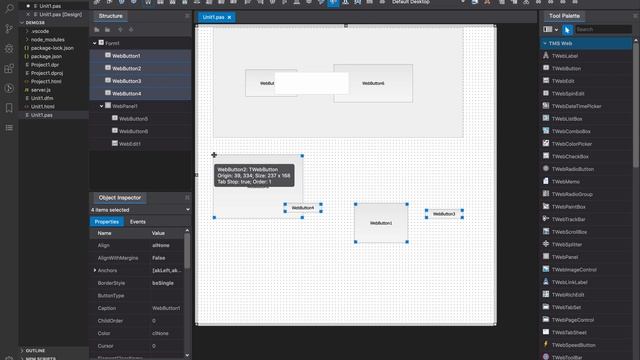Pick the TWebComboBox component icon
The width and height of the screenshot is (640, 360).
[x=546, y=131]
